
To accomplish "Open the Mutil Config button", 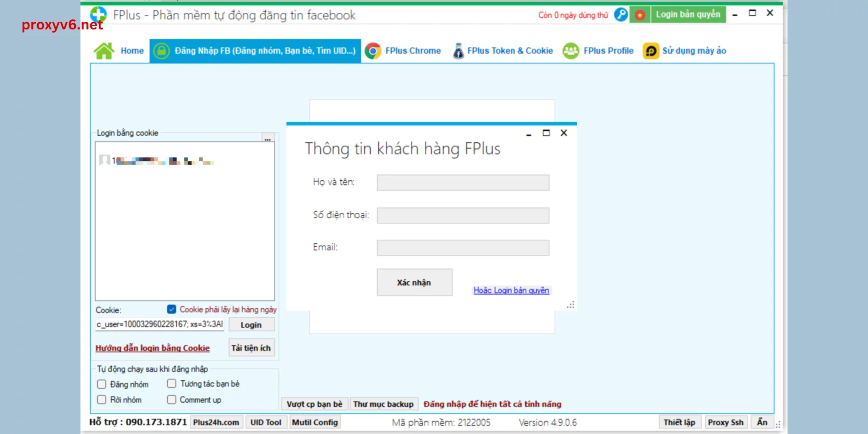I will point(315,422).
